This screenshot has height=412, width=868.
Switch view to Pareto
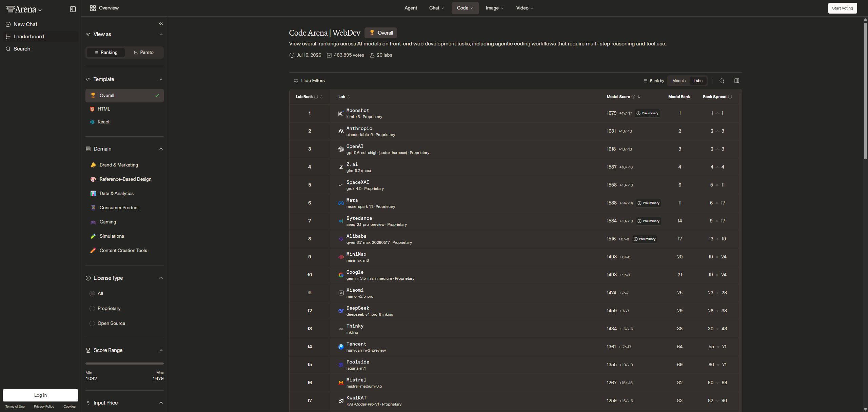click(144, 53)
